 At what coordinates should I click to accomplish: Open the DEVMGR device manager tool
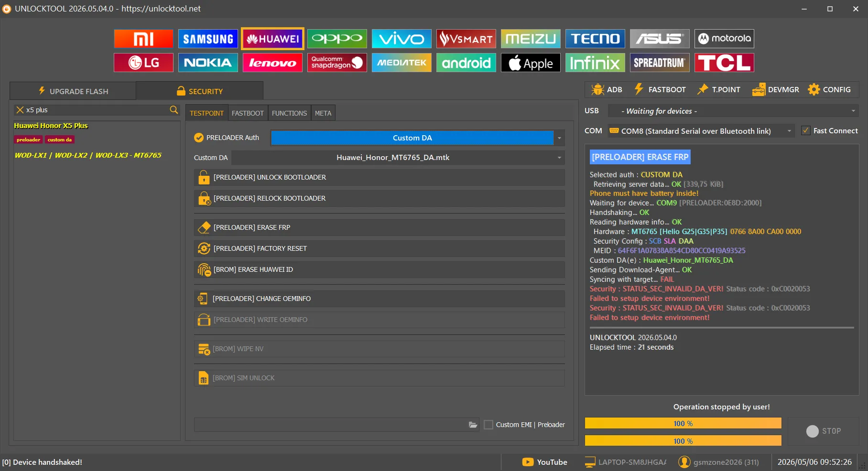775,89
